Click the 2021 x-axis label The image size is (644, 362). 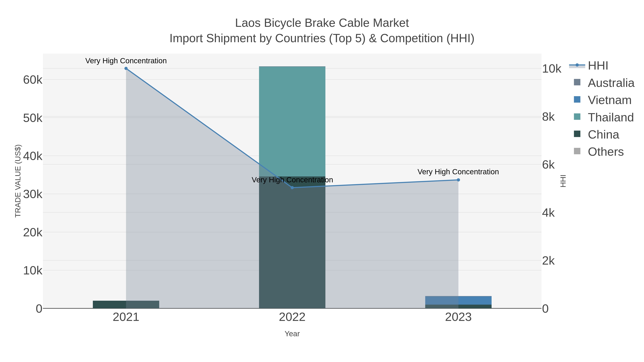coord(126,317)
